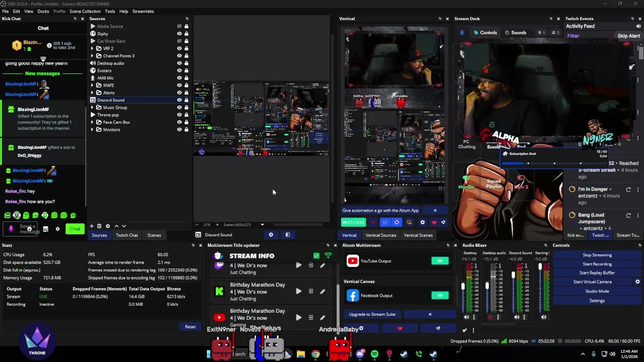Open Discord Sound filters button

[x=288, y=235]
